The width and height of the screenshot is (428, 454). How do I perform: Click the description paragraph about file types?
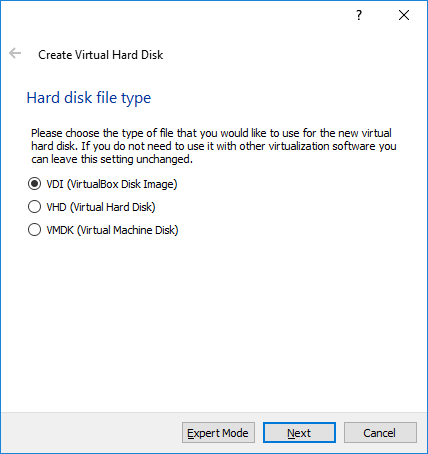214,146
